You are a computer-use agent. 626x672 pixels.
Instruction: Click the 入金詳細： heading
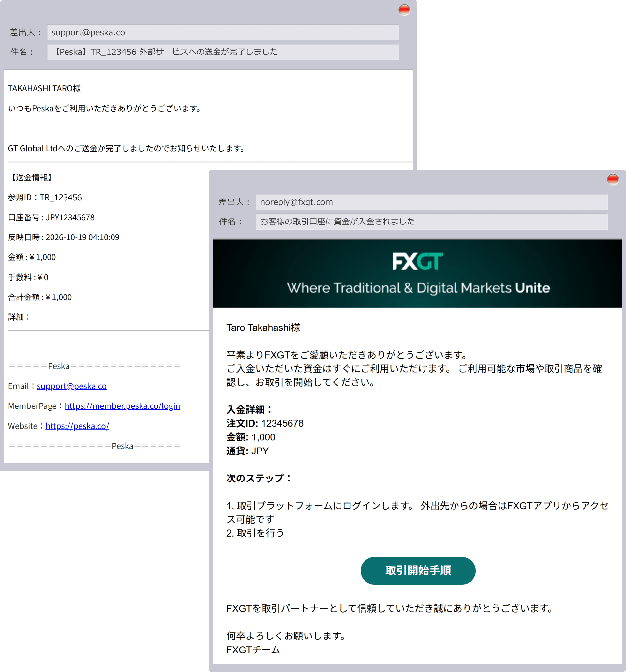[x=250, y=410]
